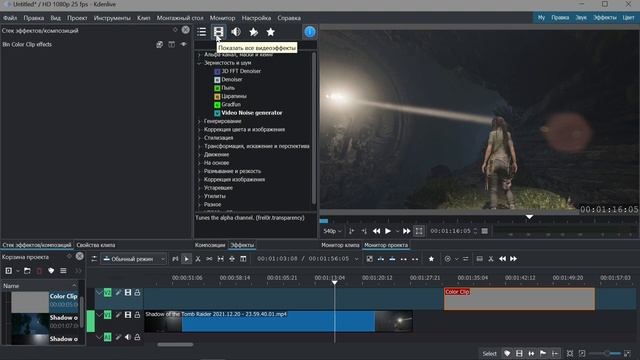Viewport: 640px width, 360px height.
Task: Lock the V2 track
Action: tap(138, 293)
